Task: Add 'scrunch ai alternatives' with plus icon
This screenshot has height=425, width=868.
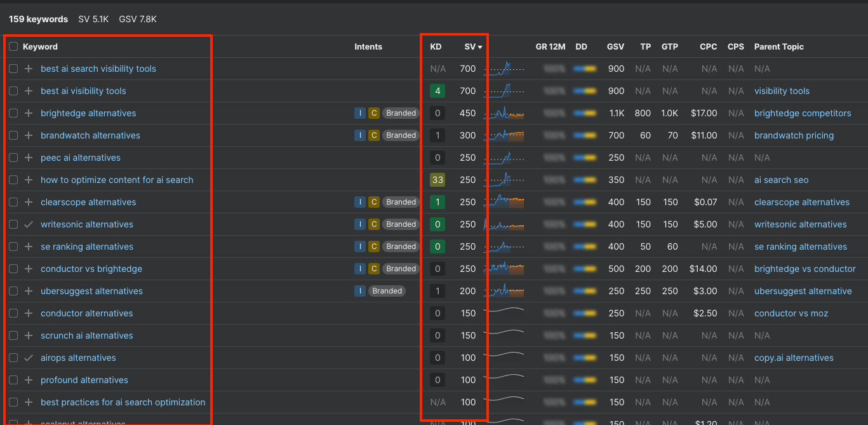Action: (29, 335)
